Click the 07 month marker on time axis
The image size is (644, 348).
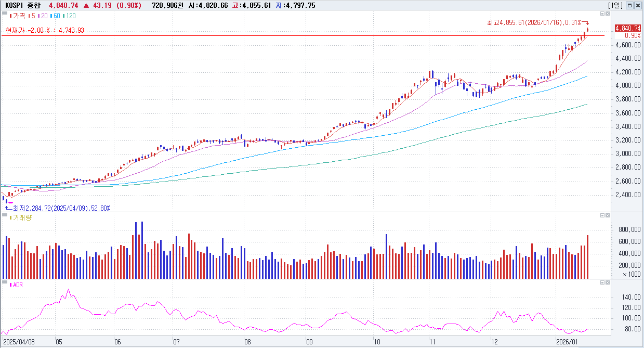[x=176, y=342]
